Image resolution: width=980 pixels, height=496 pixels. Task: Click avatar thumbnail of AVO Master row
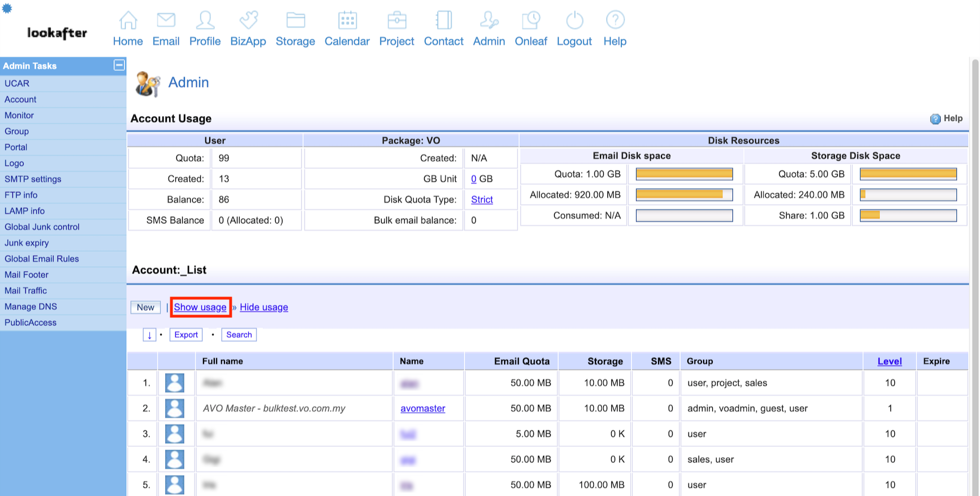pos(175,409)
